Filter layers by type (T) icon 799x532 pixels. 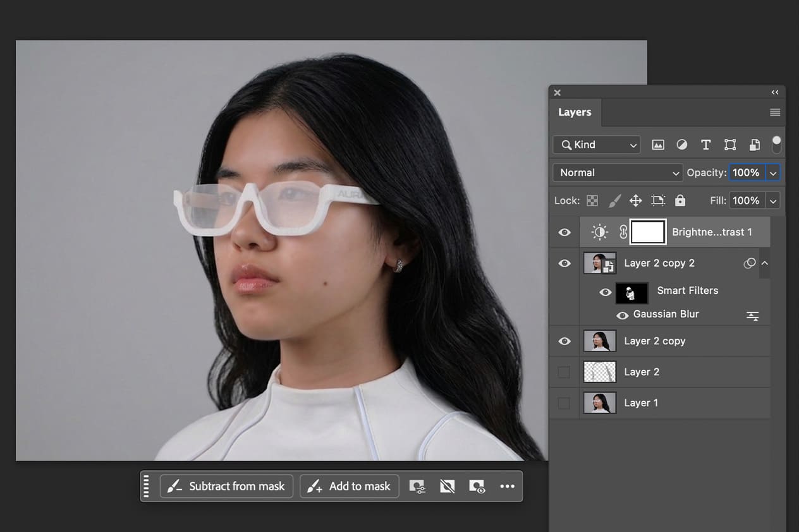706,145
